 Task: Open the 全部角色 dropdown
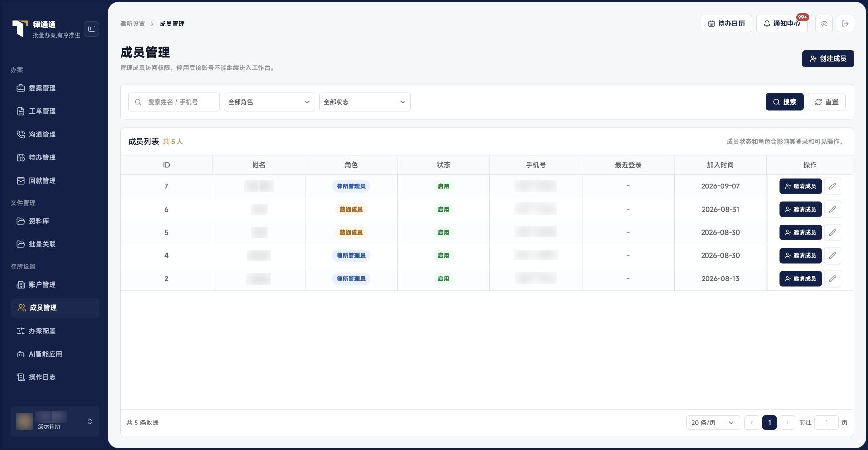tap(270, 102)
